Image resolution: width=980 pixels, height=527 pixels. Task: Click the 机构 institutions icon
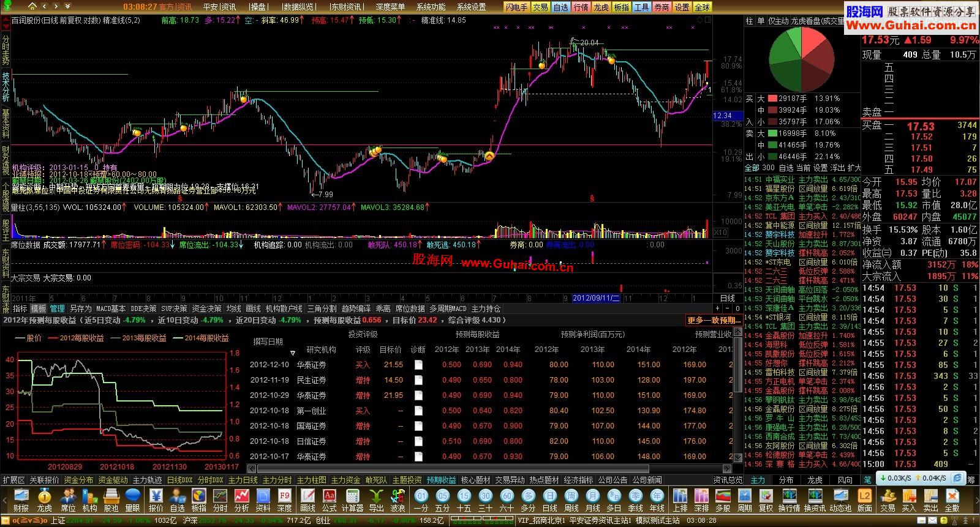point(89,500)
